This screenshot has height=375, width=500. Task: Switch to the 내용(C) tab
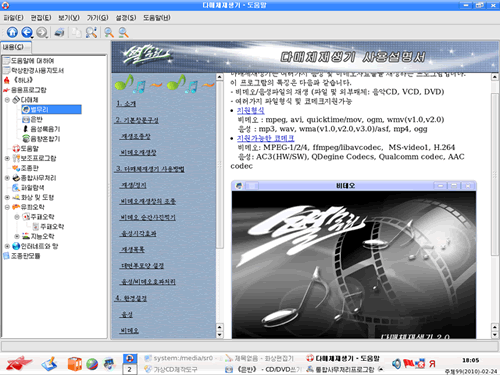[x=13, y=47]
